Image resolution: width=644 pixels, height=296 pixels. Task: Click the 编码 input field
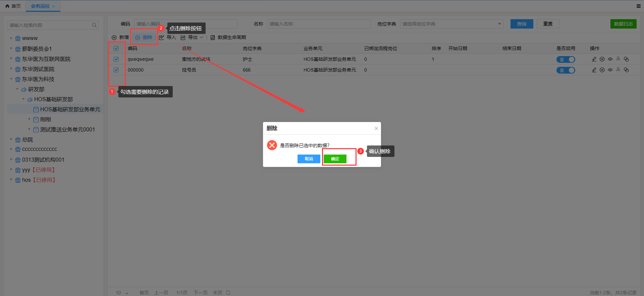(186, 24)
